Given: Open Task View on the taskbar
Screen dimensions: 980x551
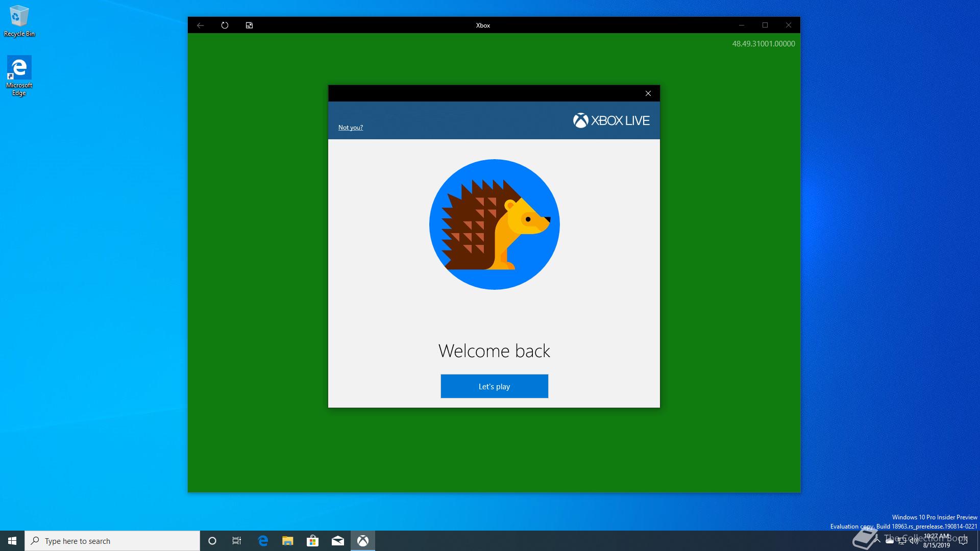Looking at the screenshot, I should [237, 541].
